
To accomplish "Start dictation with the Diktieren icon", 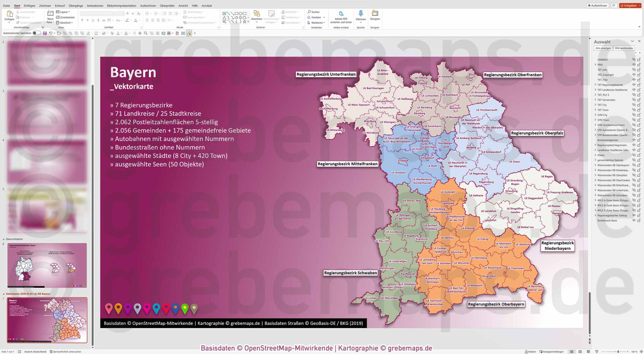I will 360,14.
